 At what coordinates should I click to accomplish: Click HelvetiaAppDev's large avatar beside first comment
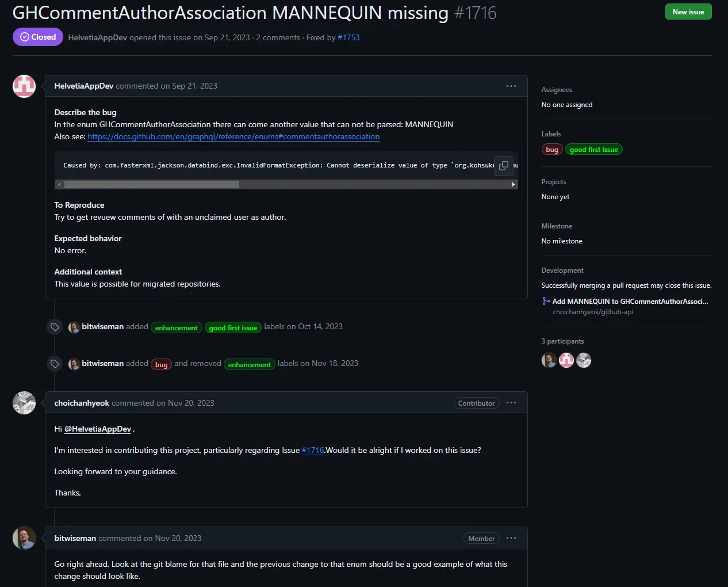[x=24, y=86]
